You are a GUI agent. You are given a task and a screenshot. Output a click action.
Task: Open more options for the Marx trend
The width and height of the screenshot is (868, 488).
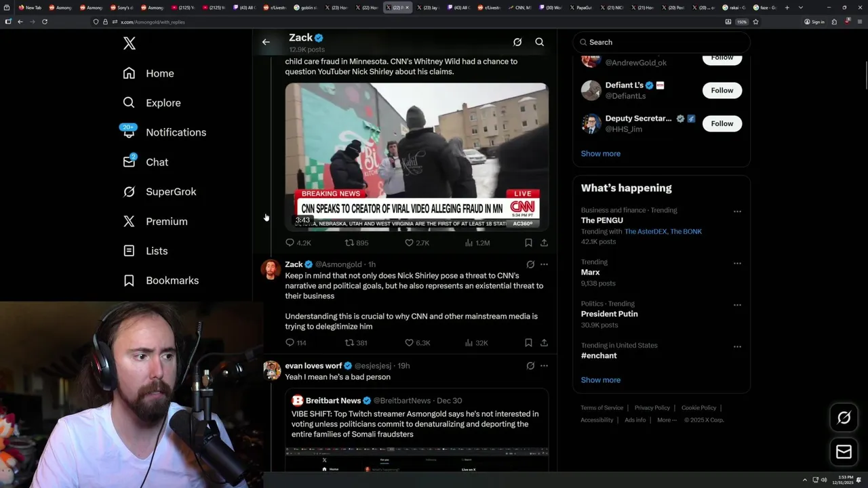click(x=737, y=263)
